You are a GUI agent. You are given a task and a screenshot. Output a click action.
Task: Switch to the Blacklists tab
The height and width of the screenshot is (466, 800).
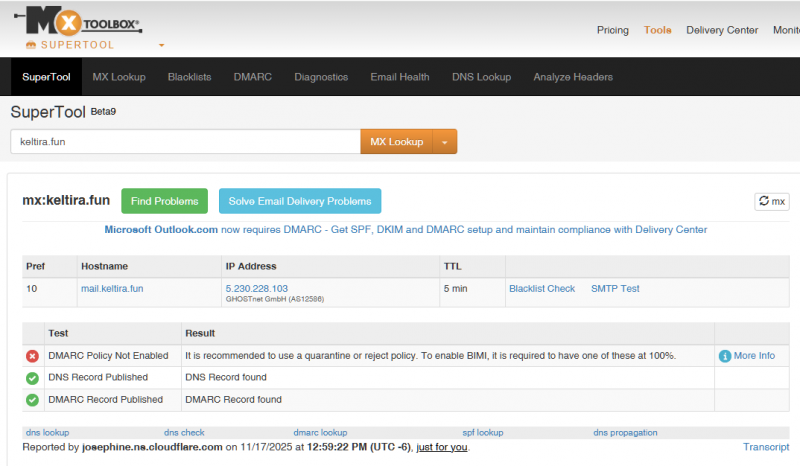pyautogui.click(x=189, y=77)
